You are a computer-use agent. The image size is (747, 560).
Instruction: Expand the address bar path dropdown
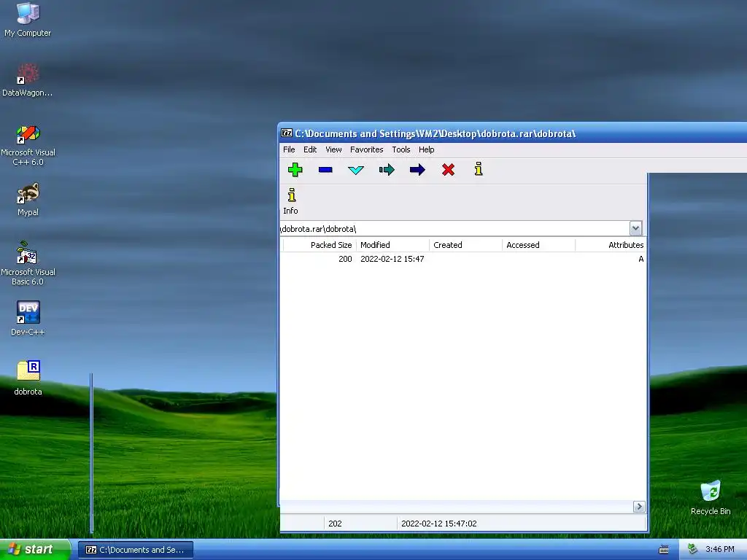point(635,228)
